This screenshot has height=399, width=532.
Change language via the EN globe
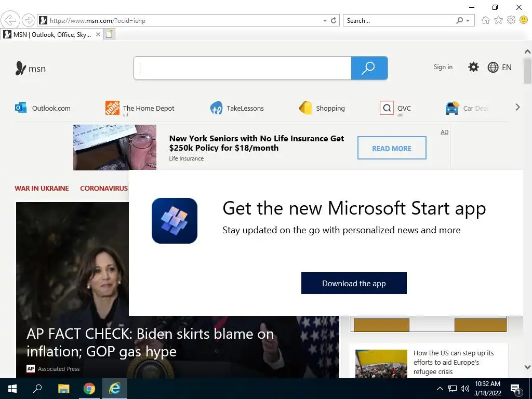pos(499,67)
